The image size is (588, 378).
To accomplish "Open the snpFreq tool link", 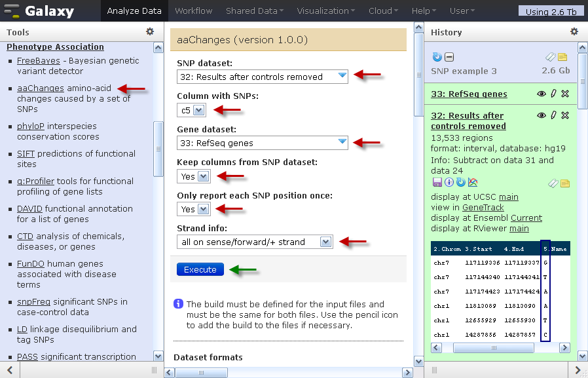I will point(34,301).
